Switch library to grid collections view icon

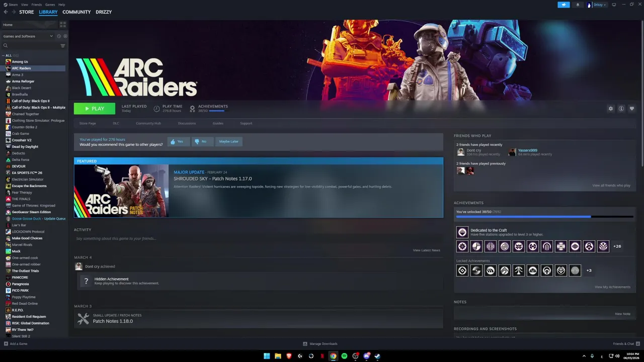coord(63,25)
